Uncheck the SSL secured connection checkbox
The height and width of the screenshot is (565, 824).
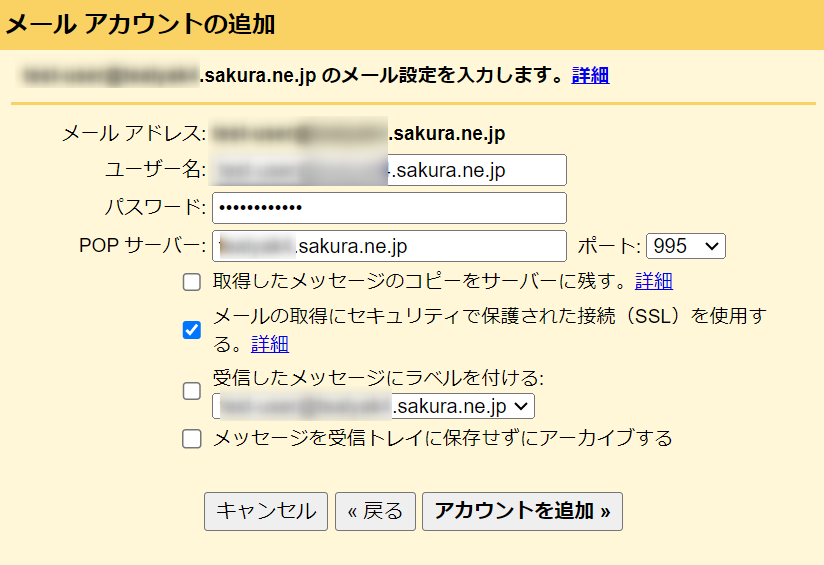192,330
